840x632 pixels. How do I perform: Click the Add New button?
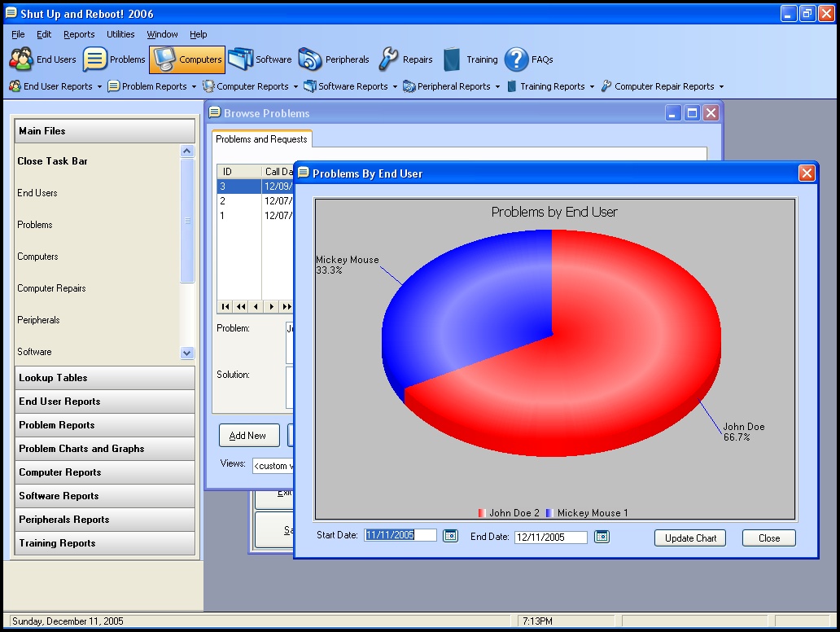point(248,436)
